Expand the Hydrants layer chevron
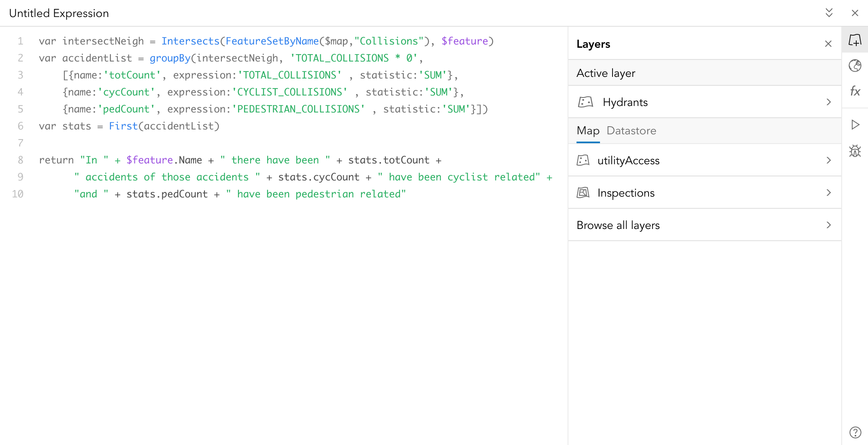Image resolution: width=868 pixels, height=445 pixels. 828,102
